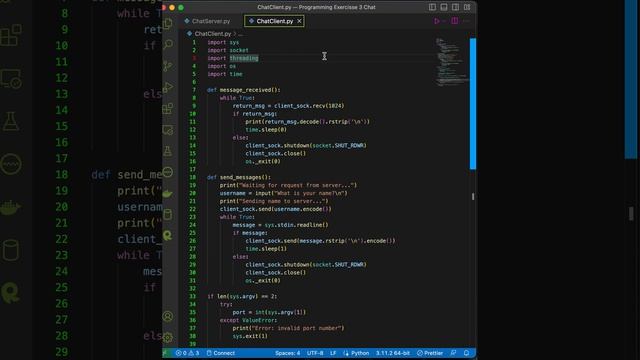Place cursor on "import socket" line
The height and width of the screenshot is (360, 640).
point(228,50)
